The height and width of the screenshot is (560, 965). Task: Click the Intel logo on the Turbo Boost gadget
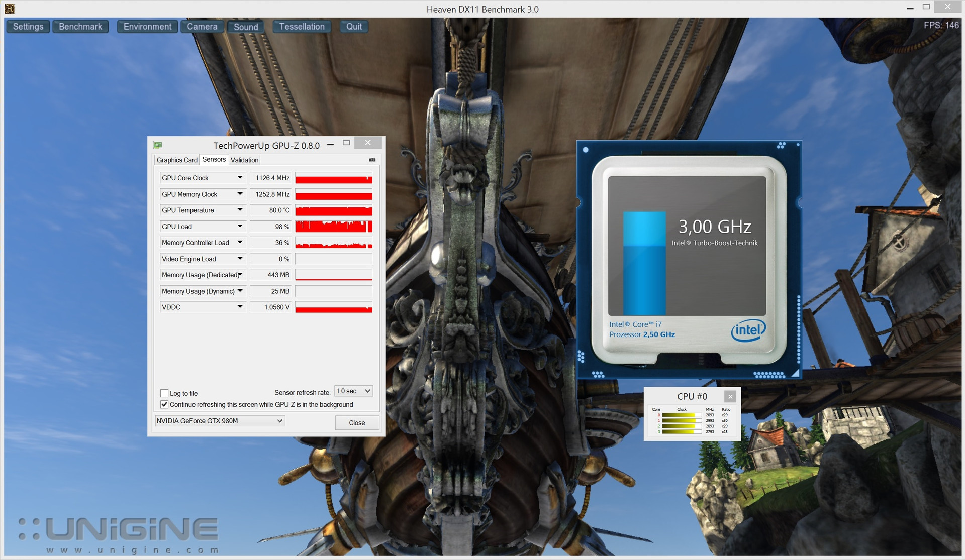point(748,330)
